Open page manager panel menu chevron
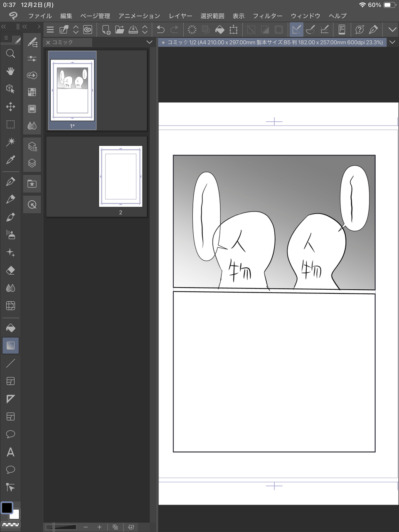Screen dimensions: 399x532 pyautogui.click(x=149, y=42)
